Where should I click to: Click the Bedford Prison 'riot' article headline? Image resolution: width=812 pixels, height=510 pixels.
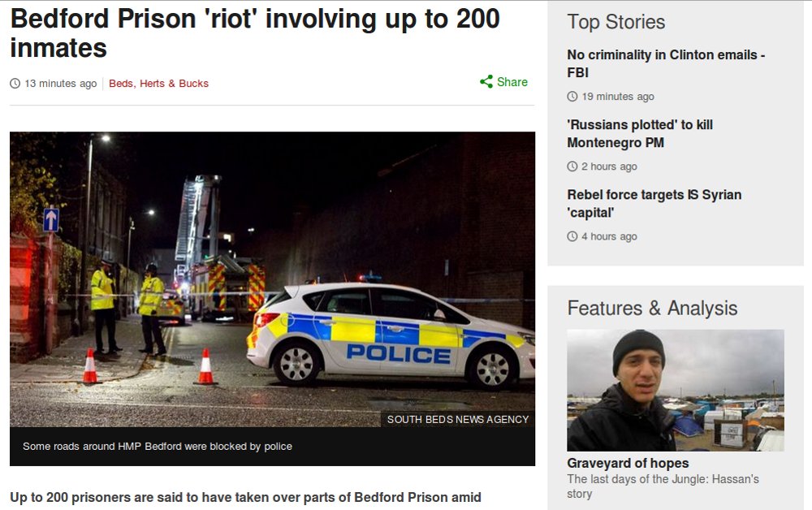click(x=255, y=33)
